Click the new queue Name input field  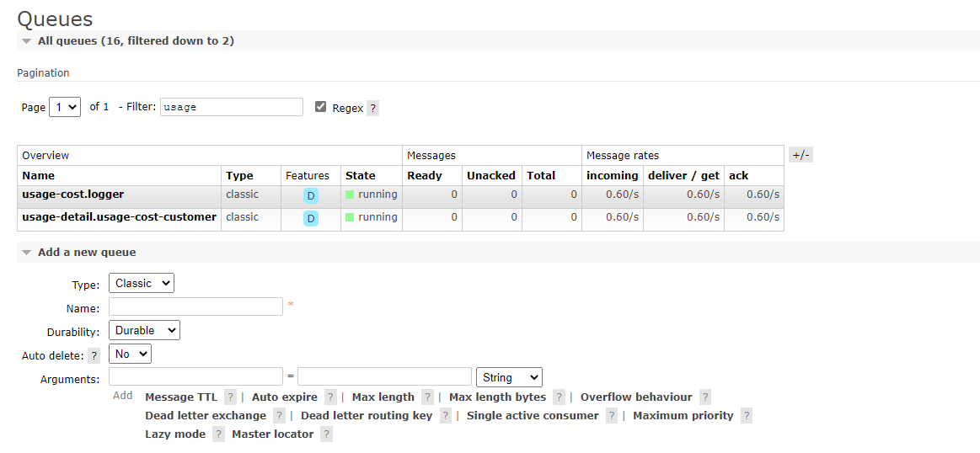pyautogui.click(x=196, y=306)
